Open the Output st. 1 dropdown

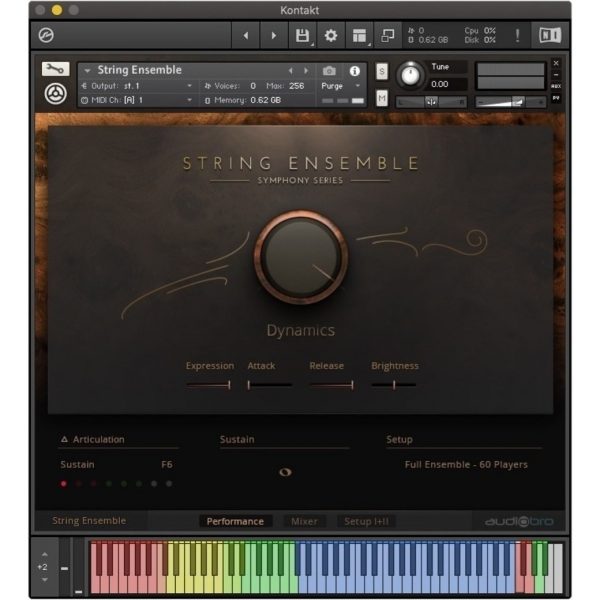[137, 86]
